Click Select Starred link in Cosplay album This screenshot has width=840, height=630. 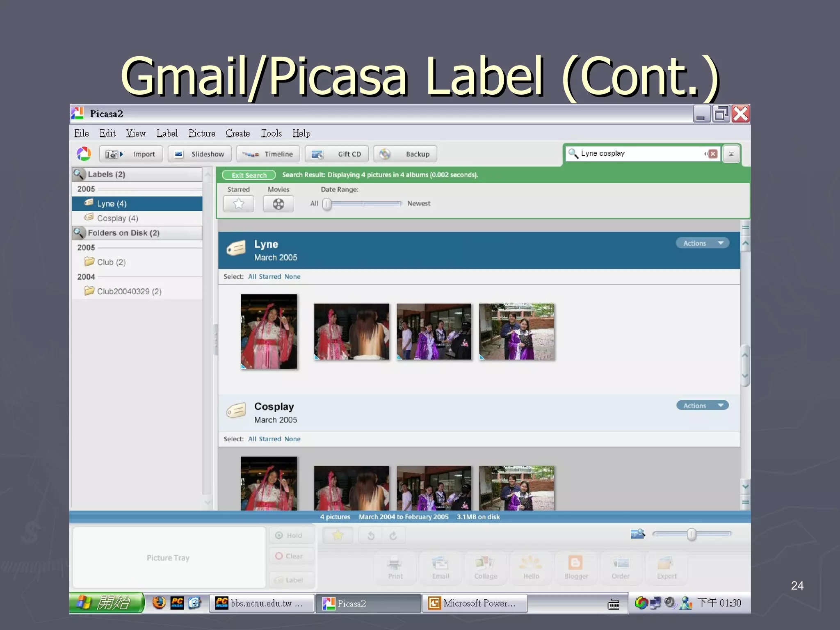click(x=270, y=439)
